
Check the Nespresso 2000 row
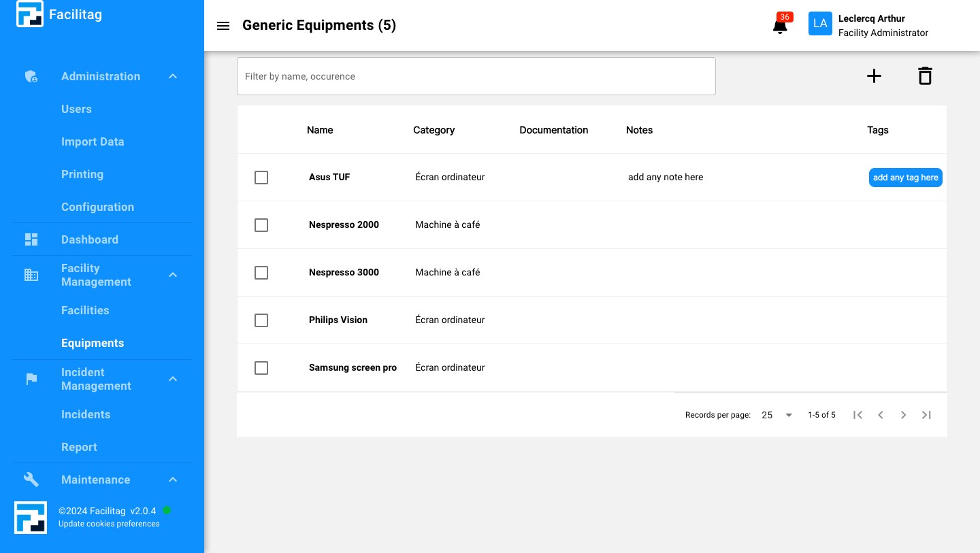(x=261, y=225)
